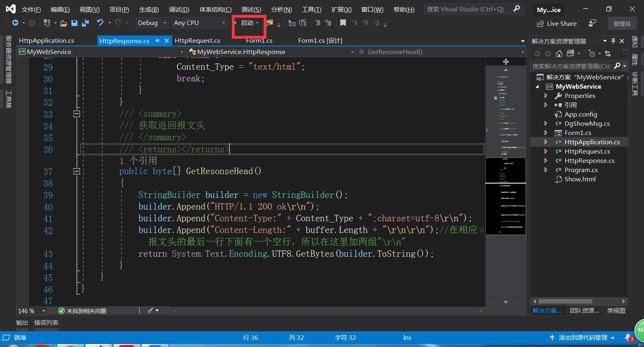644x347 pixels.
Task: Click the open file folder icon
Action: click(x=63, y=23)
